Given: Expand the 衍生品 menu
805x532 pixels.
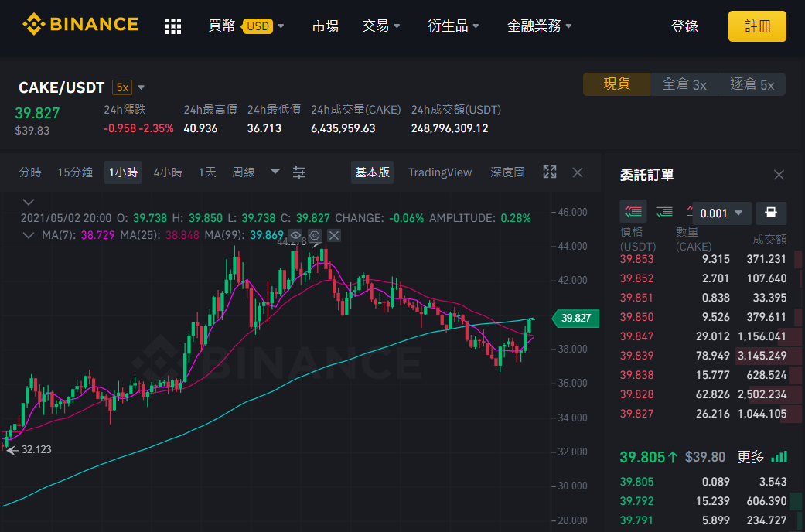Looking at the screenshot, I should (x=453, y=26).
